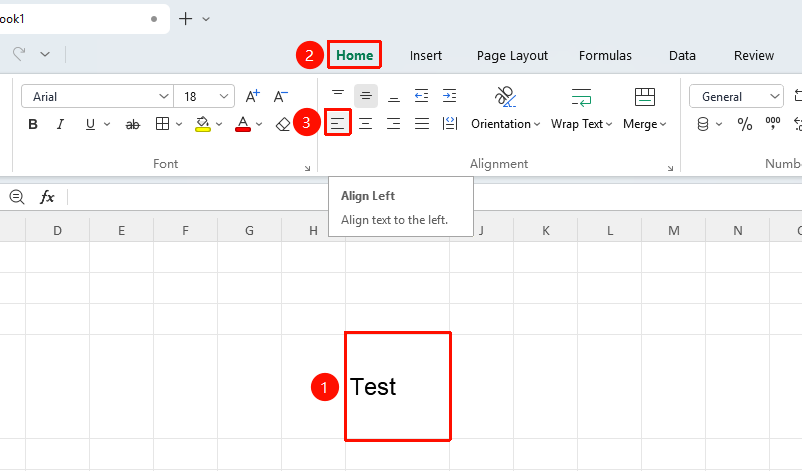Click the Wrap Text icon
The height and width of the screenshot is (471, 802).
click(x=582, y=97)
